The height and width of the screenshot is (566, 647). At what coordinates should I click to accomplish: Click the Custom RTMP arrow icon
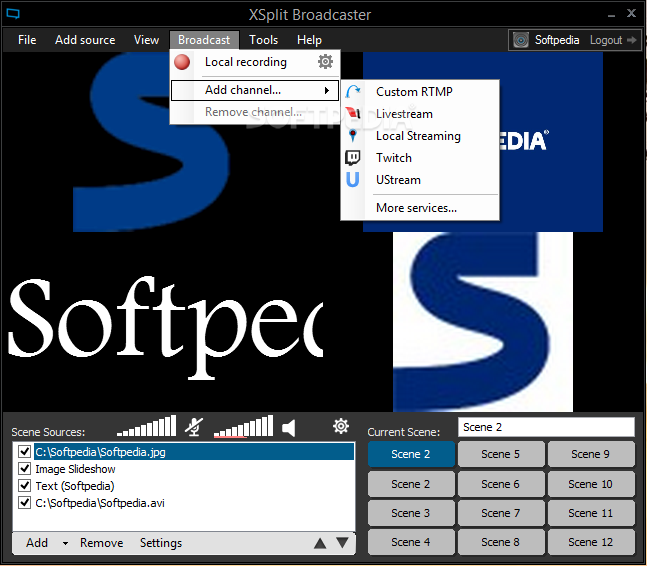(353, 91)
